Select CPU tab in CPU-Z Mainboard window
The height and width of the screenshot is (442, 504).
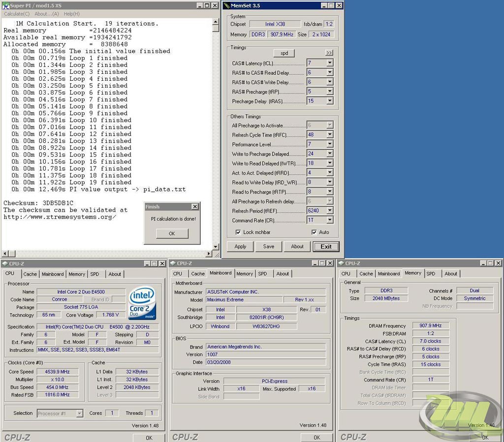pyautogui.click(x=177, y=274)
